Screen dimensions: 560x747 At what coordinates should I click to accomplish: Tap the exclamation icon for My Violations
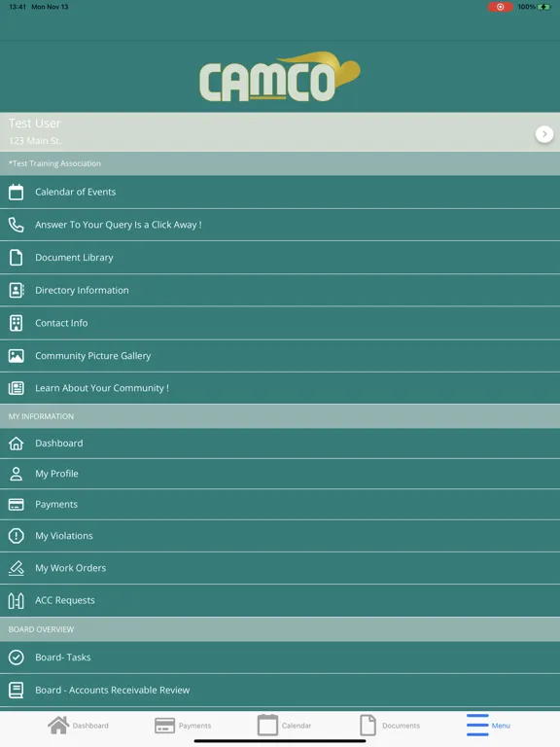pyautogui.click(x=16, y=536)
